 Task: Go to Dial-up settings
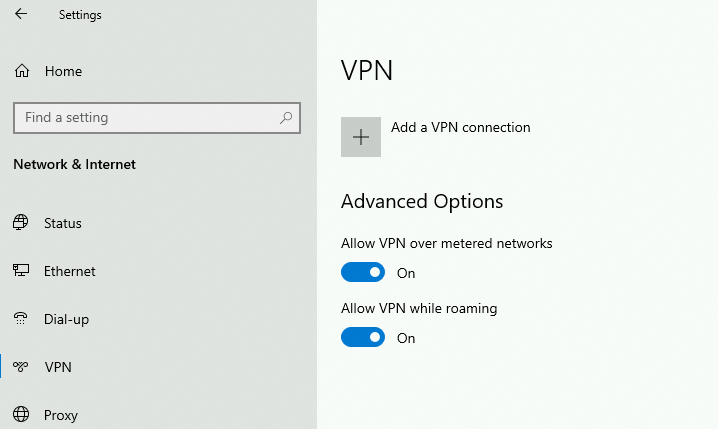[x=66, y=319]
